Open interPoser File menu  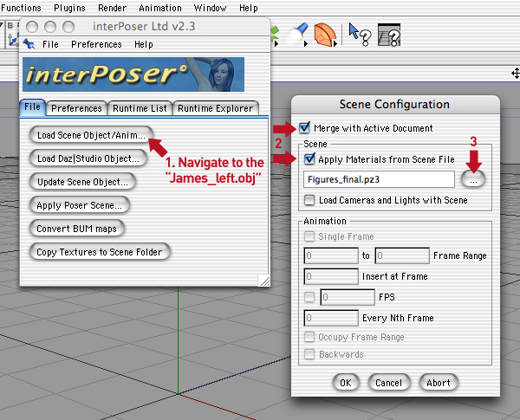(x=50, y=44)
